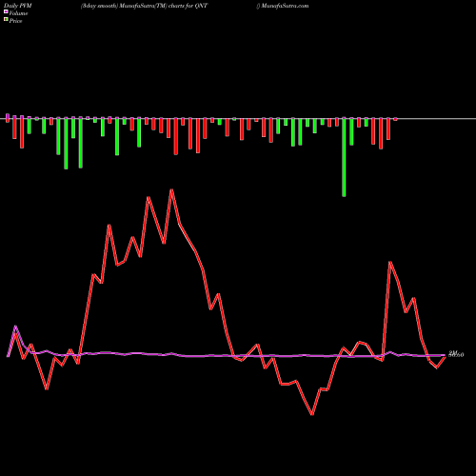The width and height of the screenshot is (476, 476).
Task: Select the tallest green volume bar
Action: (344, 157)
